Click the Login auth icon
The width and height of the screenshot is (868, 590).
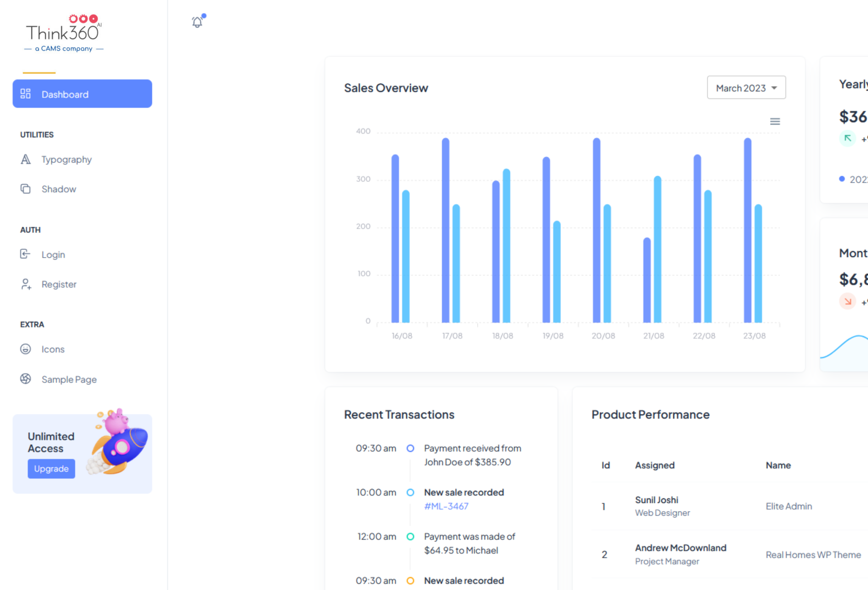point(25,254)
